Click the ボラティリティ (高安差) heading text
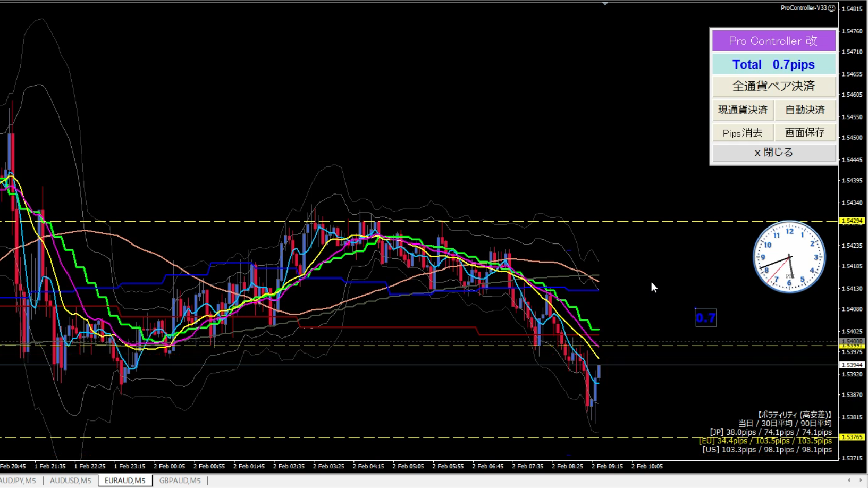Screen dimensions: 868x488 795,415
